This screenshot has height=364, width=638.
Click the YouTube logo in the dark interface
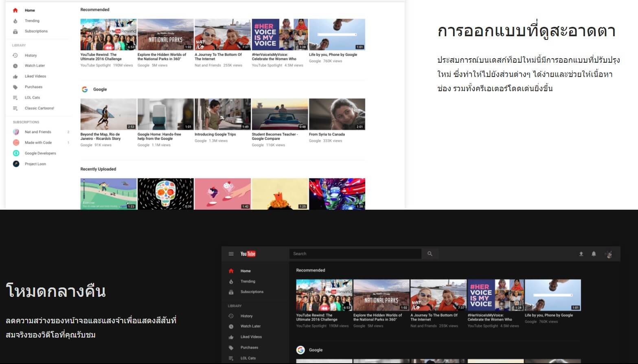click(248, 253)
